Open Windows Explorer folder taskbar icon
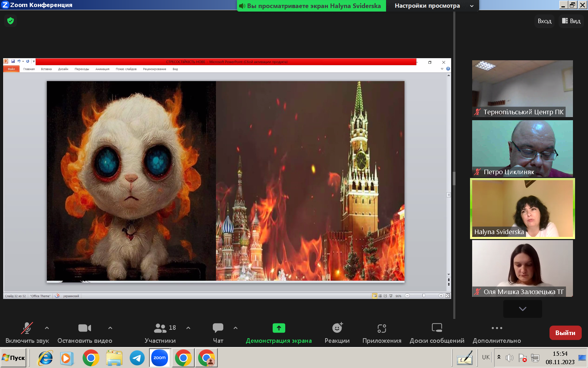 tap(114, 358)
